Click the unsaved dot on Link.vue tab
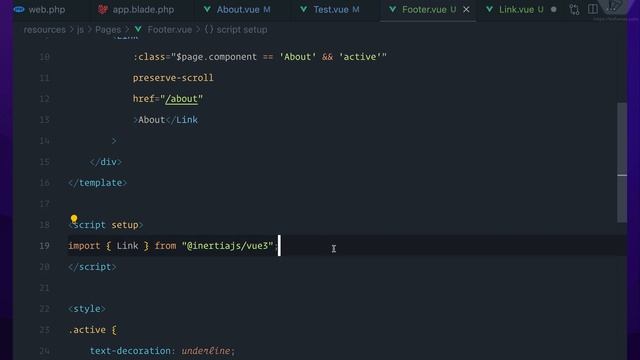 (x=553, y=9)
